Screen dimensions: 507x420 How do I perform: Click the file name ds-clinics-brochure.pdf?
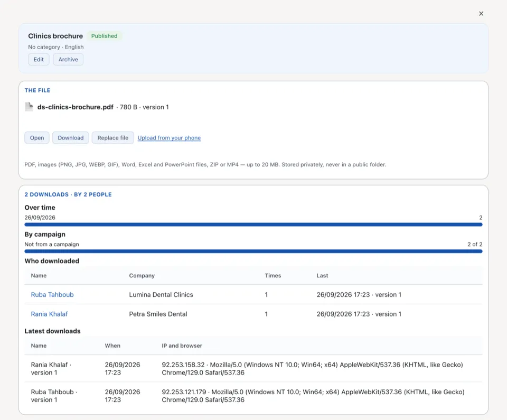point(76,107)
